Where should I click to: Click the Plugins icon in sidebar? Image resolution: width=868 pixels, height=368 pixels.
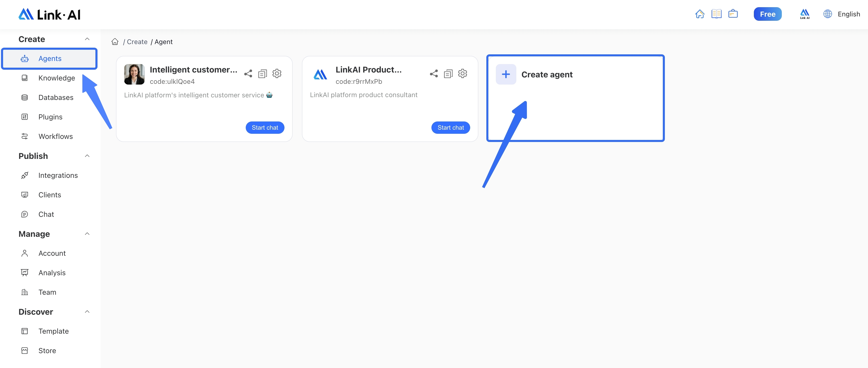coord(25,117)
